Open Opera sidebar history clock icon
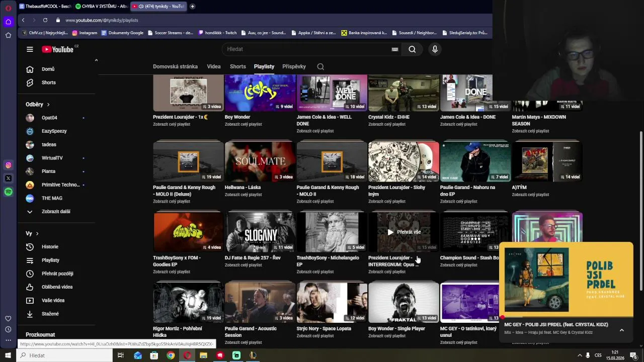Screen dimensions: 644x362 8,329
